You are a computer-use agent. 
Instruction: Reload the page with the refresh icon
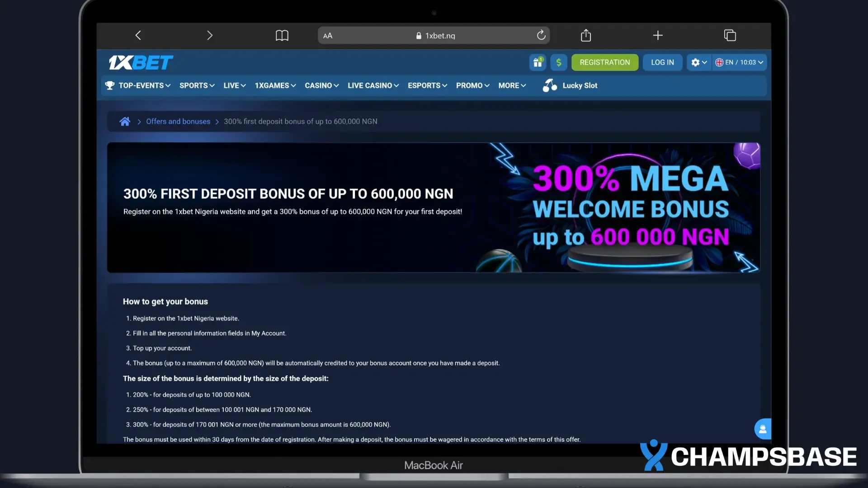coord(541,35)
